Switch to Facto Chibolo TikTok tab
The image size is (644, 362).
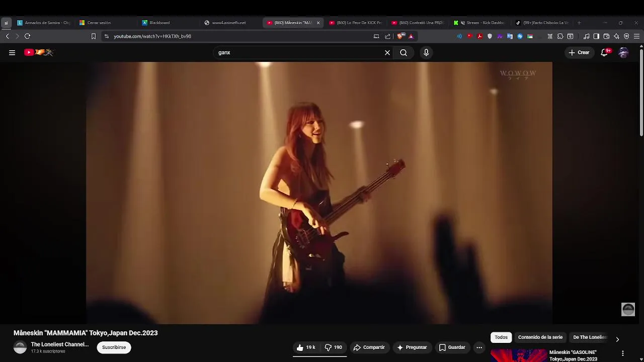pos(542,23)
